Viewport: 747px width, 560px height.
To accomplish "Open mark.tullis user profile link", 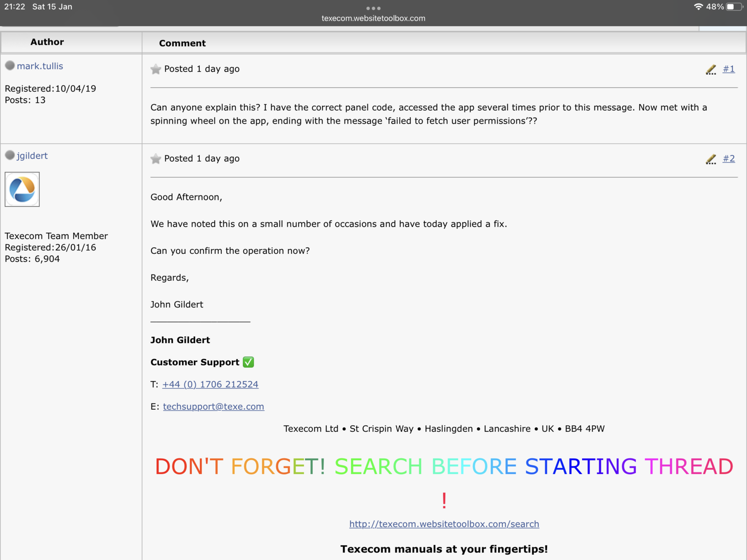I will (40, 66).
